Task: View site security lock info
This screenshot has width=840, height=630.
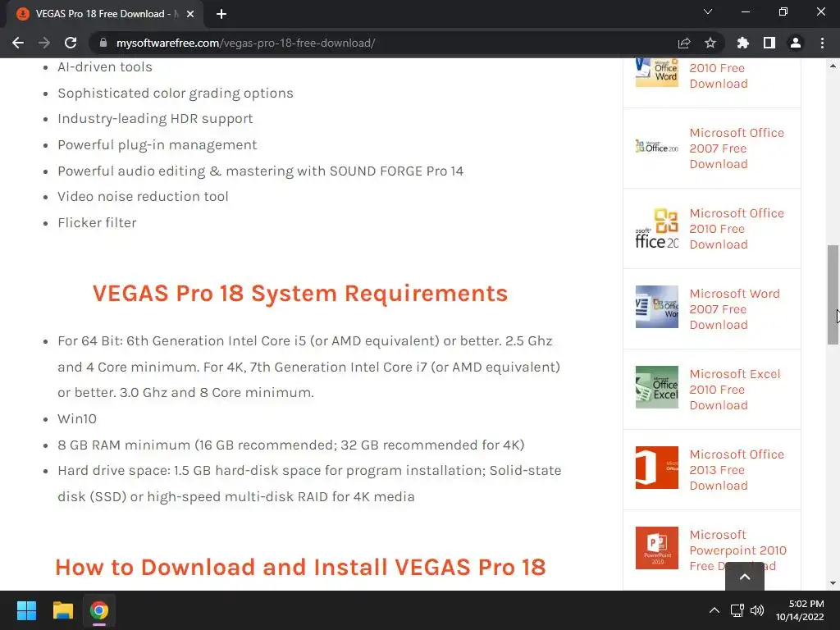Action: coord(103,43)
